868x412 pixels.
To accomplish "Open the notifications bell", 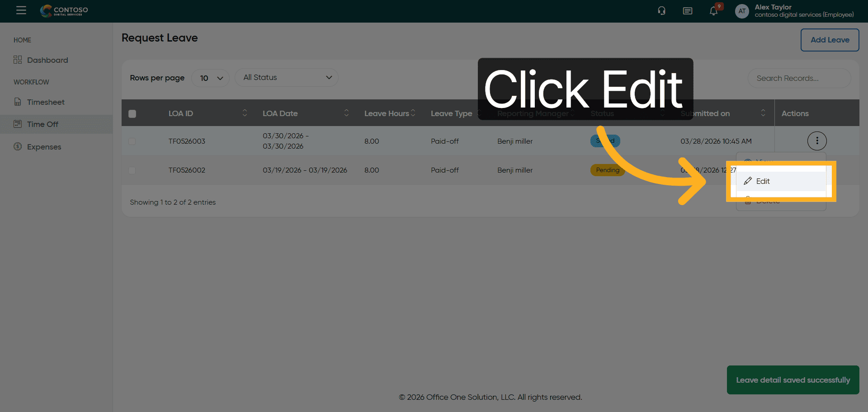I will pyautogui.click(x=713, y=11).
